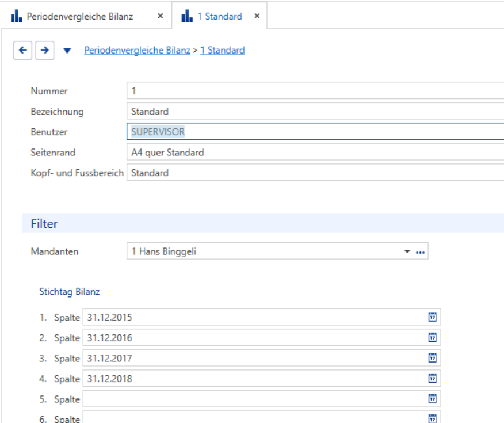Open the Mandanten more options ellipsis
The height and width of the screenshot is (423, 504).
[x=420, y=252]
